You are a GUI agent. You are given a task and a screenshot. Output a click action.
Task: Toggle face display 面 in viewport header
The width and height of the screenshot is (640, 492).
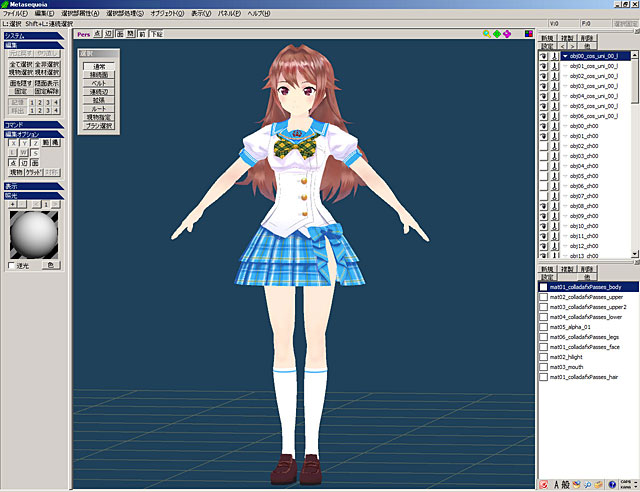point(120,34)
